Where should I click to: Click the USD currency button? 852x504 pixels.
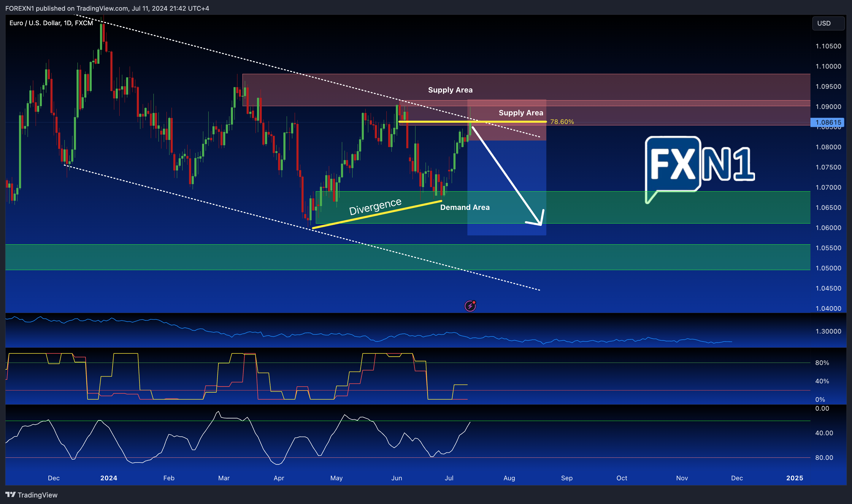click(x=828, y=23)
